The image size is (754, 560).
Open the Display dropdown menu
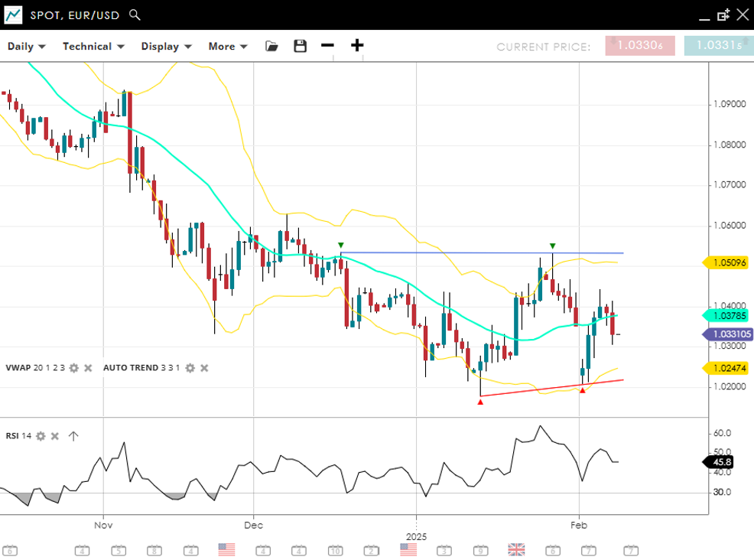coord(166,46)
